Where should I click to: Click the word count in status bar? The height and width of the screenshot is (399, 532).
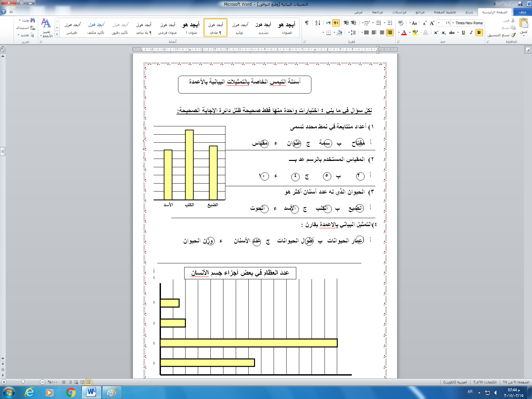(485, 382)
